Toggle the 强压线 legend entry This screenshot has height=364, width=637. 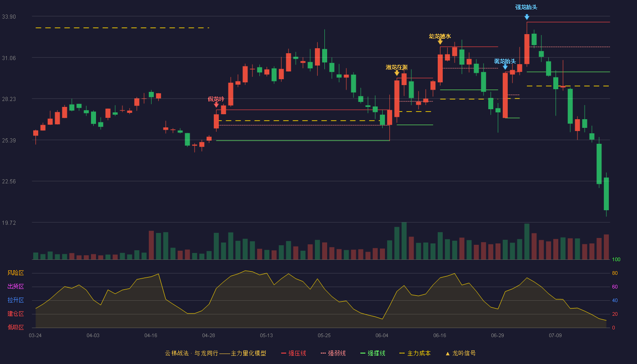click(x=293, y=353)
